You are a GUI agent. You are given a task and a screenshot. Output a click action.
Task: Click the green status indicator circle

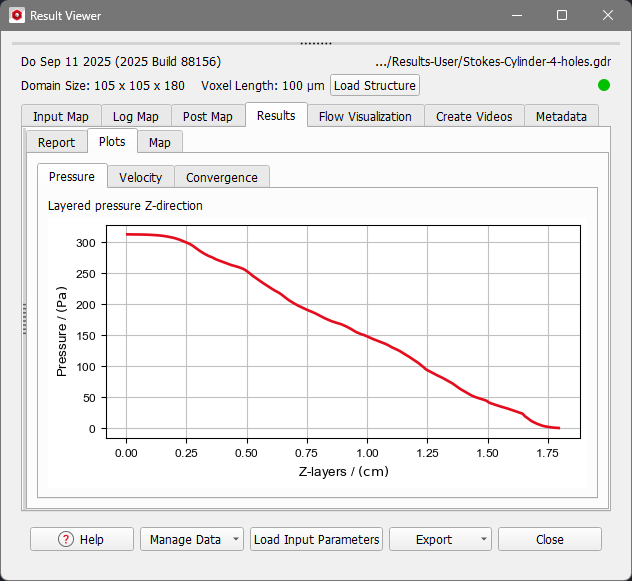[603, 86]
